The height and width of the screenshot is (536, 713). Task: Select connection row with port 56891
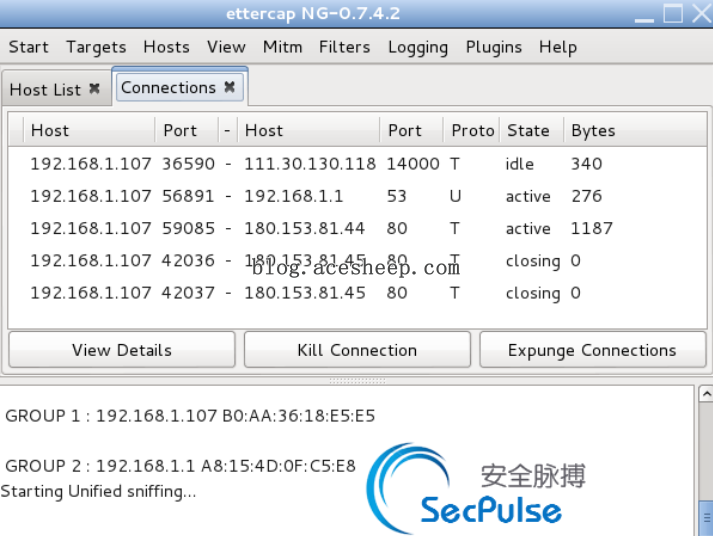(357, 196)
